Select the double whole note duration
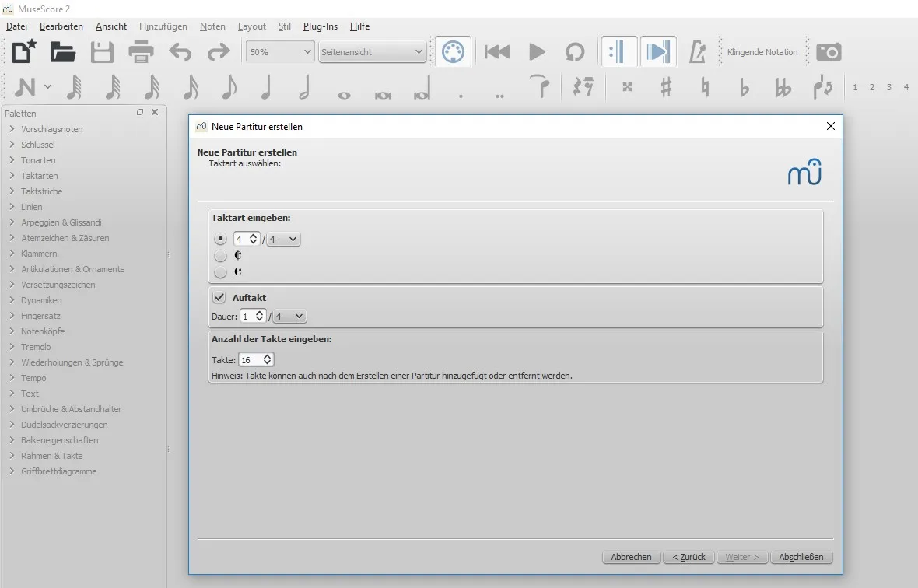Screen dimensions: 918x588 tap(383, 95)
